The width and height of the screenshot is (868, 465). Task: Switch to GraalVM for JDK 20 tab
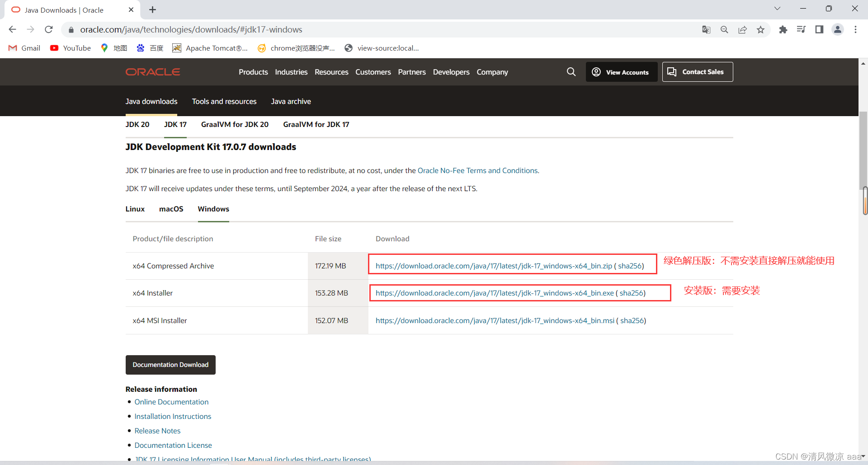235,124
